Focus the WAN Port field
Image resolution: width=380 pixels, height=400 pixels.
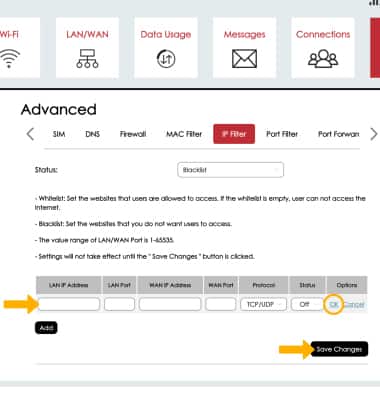[x=221, y=304]
